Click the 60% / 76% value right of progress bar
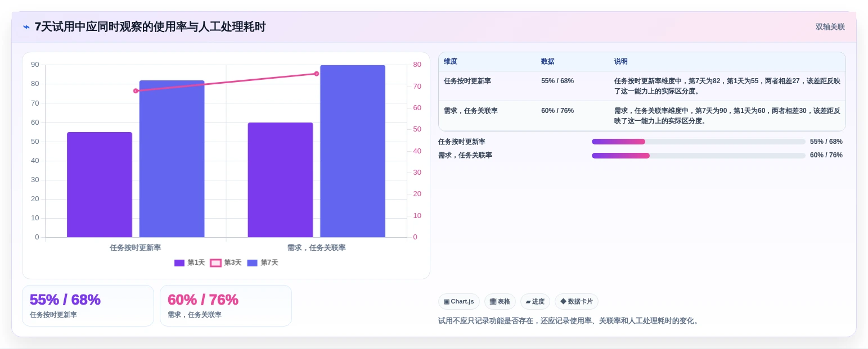The width and height of the screenshot is (868, 349). (826, 156)
